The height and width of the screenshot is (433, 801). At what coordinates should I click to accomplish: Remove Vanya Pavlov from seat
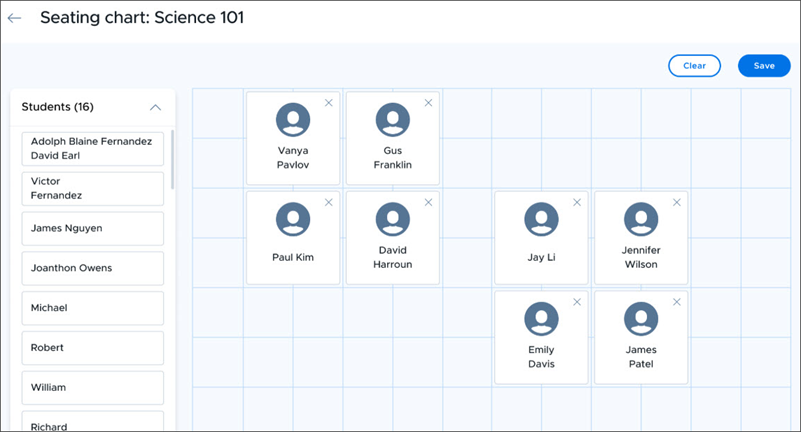[x=329, y=103]
